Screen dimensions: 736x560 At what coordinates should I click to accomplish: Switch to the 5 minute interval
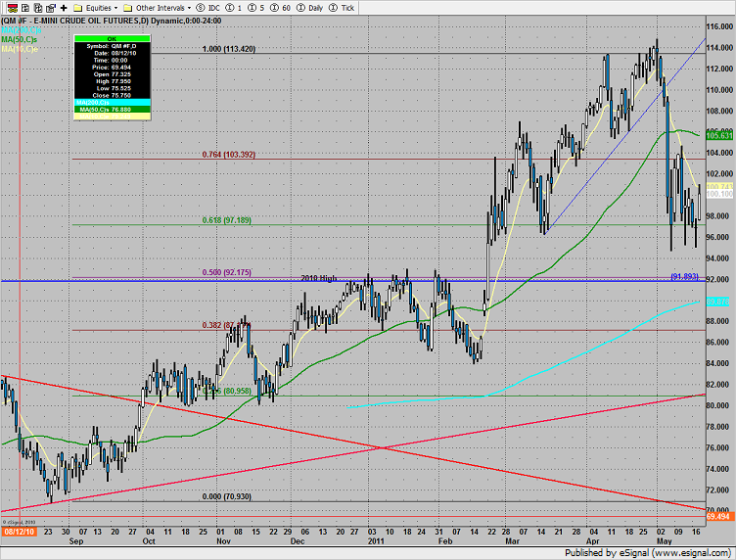(x=255, y=8)
